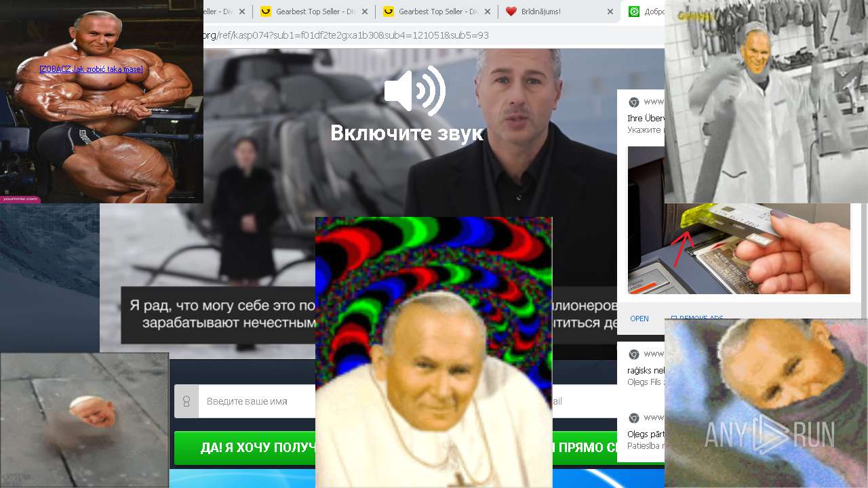Image resolution: width=868 pixels, height=488 pixels.
Task: Click the yellow Gearbest favicon on third tab
Action: click(389, 12)
